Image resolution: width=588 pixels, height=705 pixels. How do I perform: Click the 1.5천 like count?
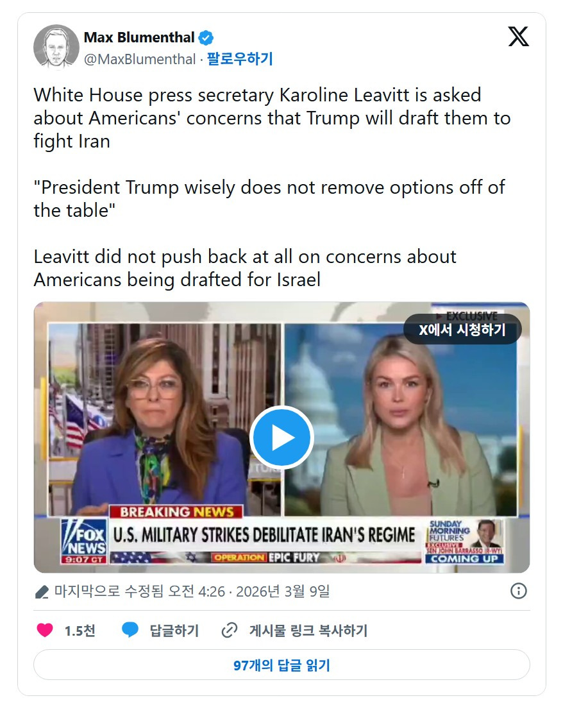coord(80,631)
